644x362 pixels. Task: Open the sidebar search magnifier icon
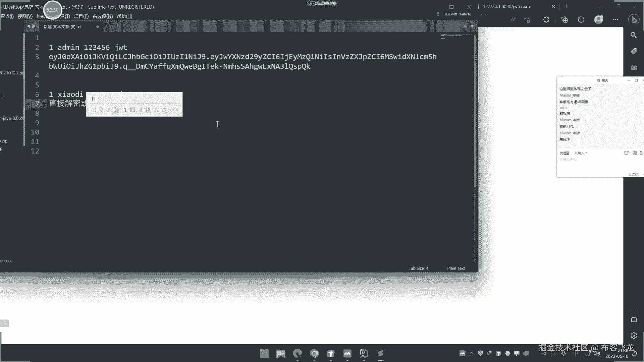click(634, 35)
